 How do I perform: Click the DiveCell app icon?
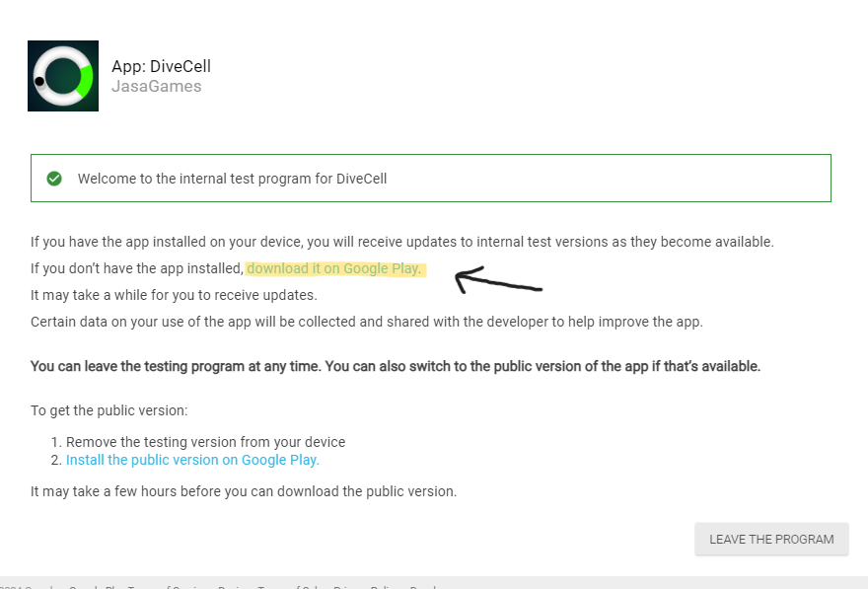click(63, 76)
